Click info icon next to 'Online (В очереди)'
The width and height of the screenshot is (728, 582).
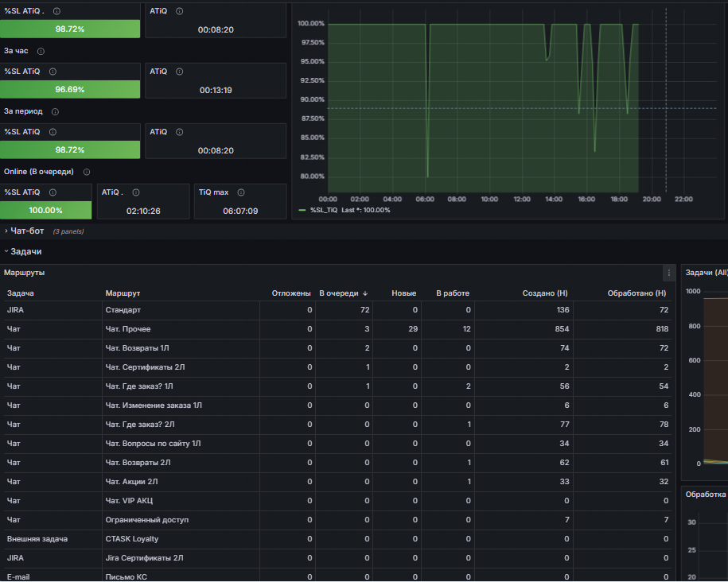(87, 172)
